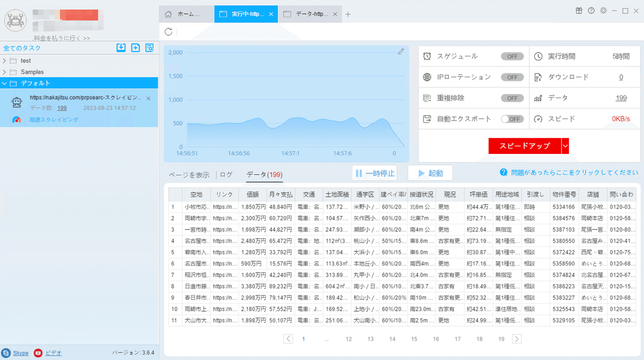Click the ダウンロード document icon
Viewport: 644px width, 360px height.
coord(539,77)
